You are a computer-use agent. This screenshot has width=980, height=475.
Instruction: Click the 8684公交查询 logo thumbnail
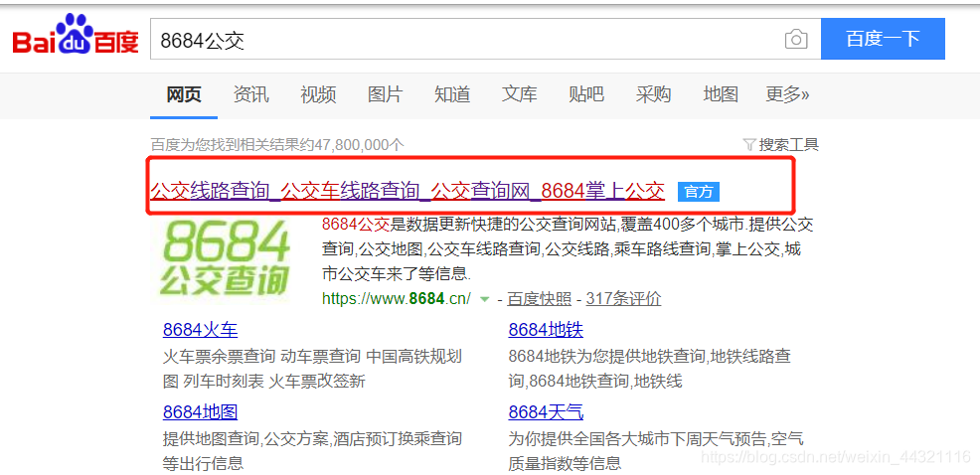point(225,258)
